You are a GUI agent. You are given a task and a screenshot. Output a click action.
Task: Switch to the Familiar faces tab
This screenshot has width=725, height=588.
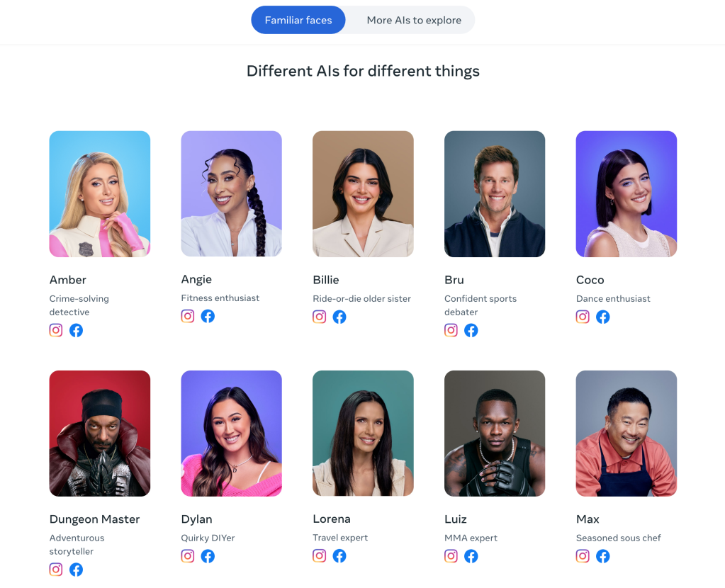point(298,20)
